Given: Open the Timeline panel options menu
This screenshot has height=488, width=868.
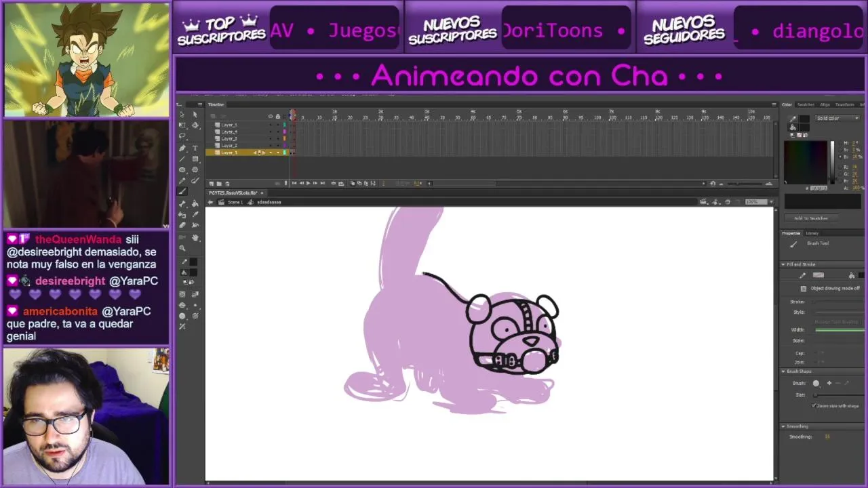Looking at the screenshot, I should point(774,104).
